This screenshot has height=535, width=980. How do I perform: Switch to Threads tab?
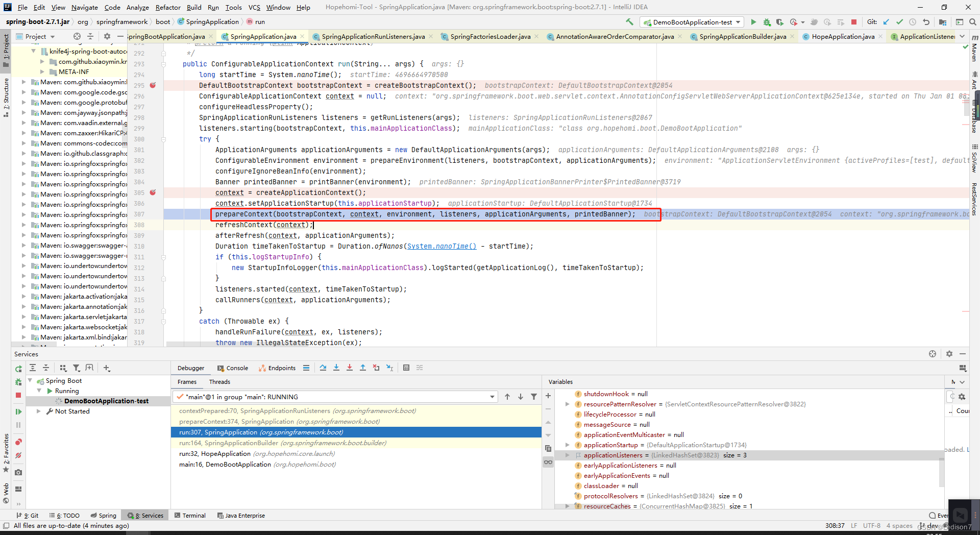(219, 381)
